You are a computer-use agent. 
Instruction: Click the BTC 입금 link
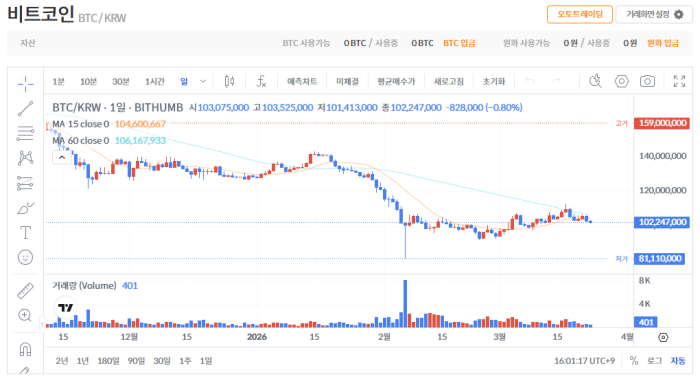point(459,43)
